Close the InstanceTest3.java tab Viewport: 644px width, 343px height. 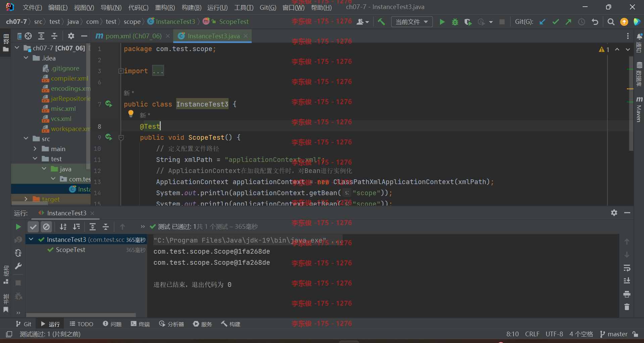coord(246,36)
